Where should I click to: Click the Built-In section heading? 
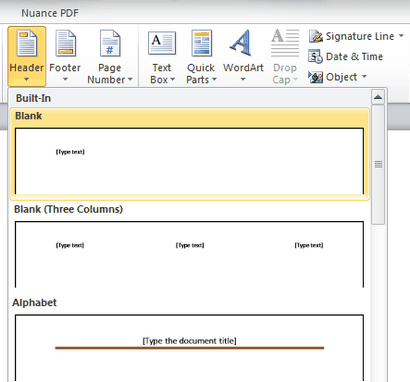[33, 98]
